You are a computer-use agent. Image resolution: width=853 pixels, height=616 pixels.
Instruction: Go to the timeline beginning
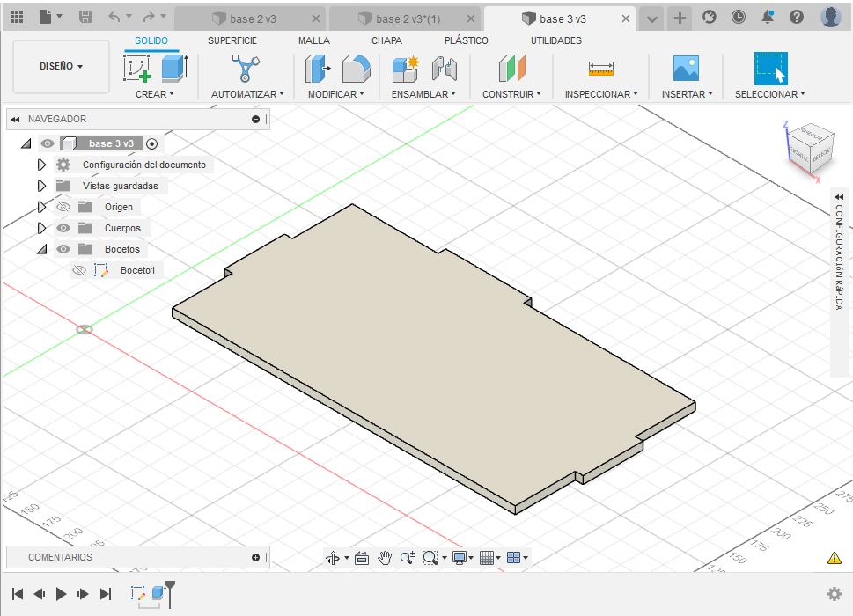(x=18, y=594)
